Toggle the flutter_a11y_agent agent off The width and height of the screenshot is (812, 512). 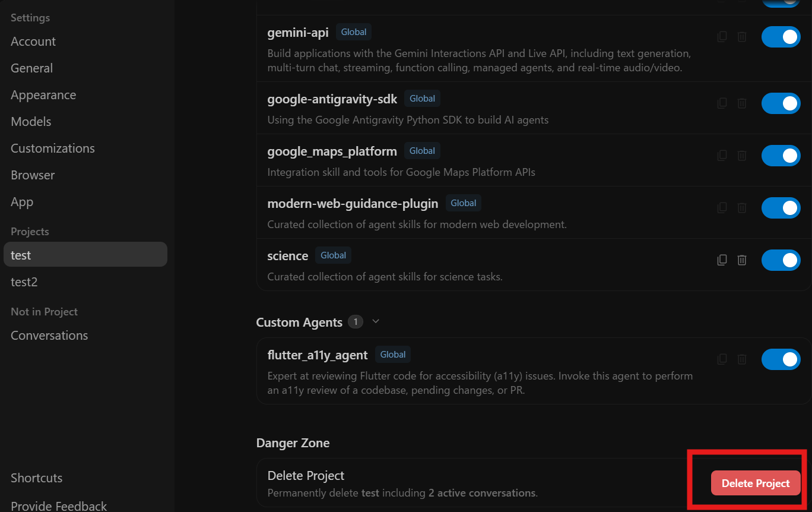(781, 359)
